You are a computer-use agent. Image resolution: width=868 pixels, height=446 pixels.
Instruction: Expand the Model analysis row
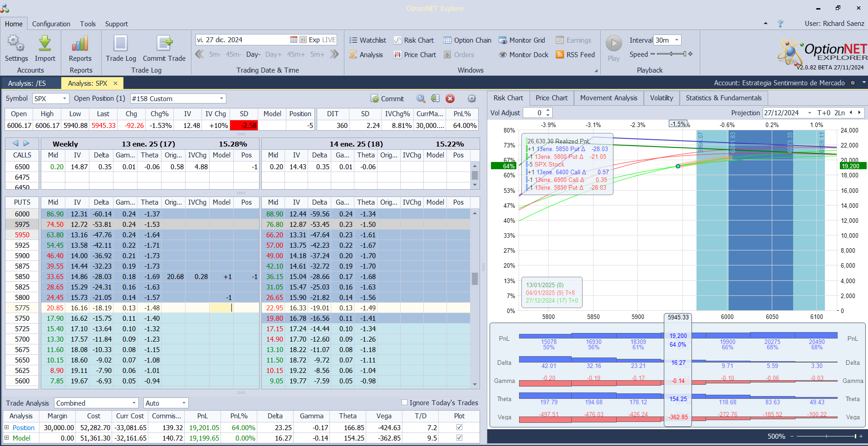click(x=7, y=438)
